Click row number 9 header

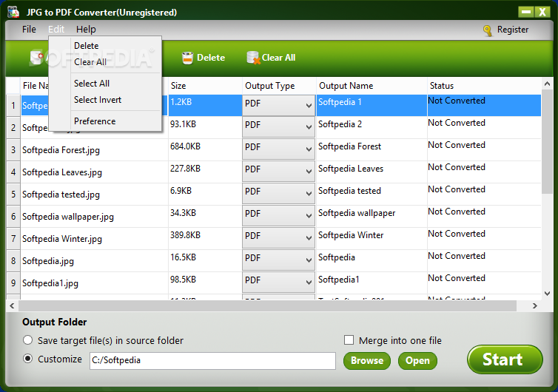[x=13, y=283]
